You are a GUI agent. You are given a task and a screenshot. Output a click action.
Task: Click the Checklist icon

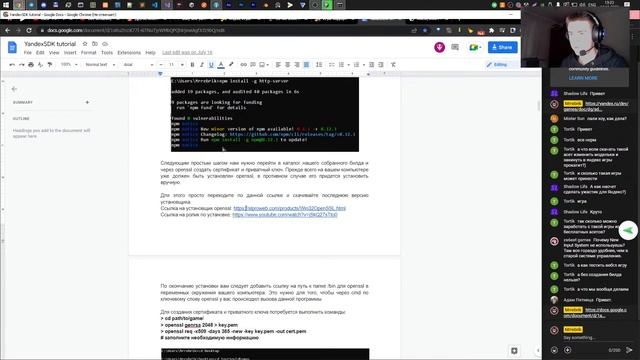click(x=331, y=64)
